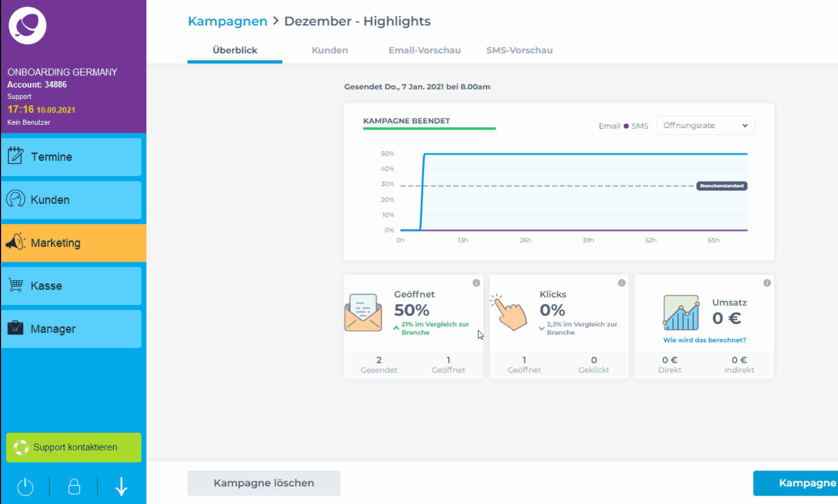Open the Öffnungsrate dropdown

[x=705, y=125]
